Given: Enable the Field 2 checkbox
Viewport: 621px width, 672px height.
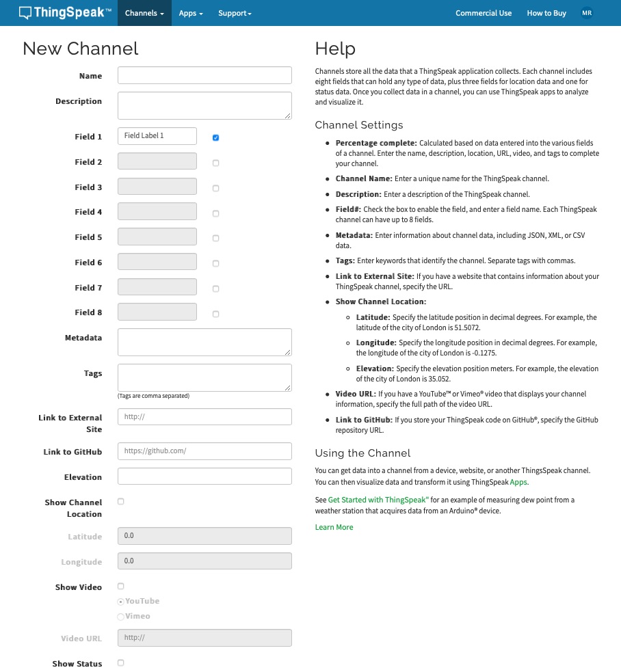Looking at the screenshot, I should click(x=216, y=163).
